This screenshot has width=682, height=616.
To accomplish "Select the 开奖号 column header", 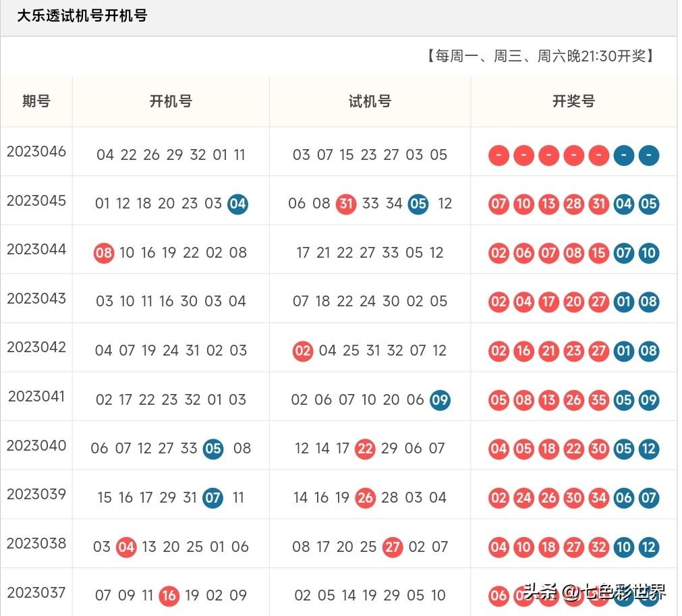I will point(573,101).
